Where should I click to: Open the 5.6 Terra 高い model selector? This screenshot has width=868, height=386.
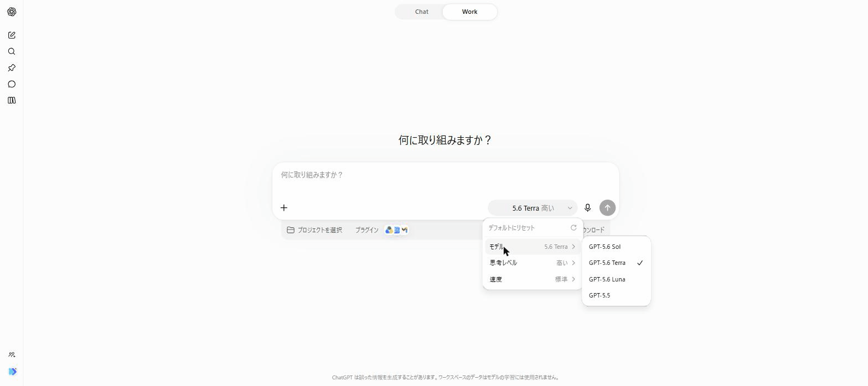533,208
